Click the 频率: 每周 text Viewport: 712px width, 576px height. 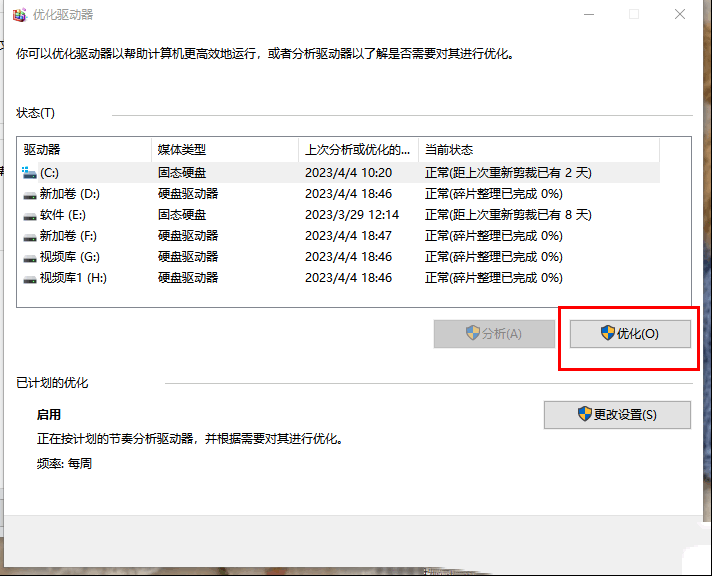coord(64,464)
